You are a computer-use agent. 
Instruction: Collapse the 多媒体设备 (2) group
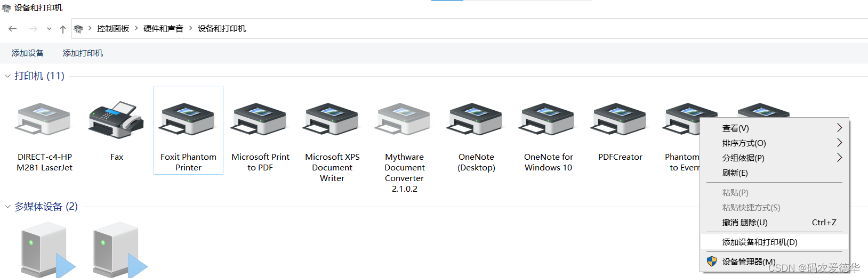pyautogui.click(x=7, y=207)
